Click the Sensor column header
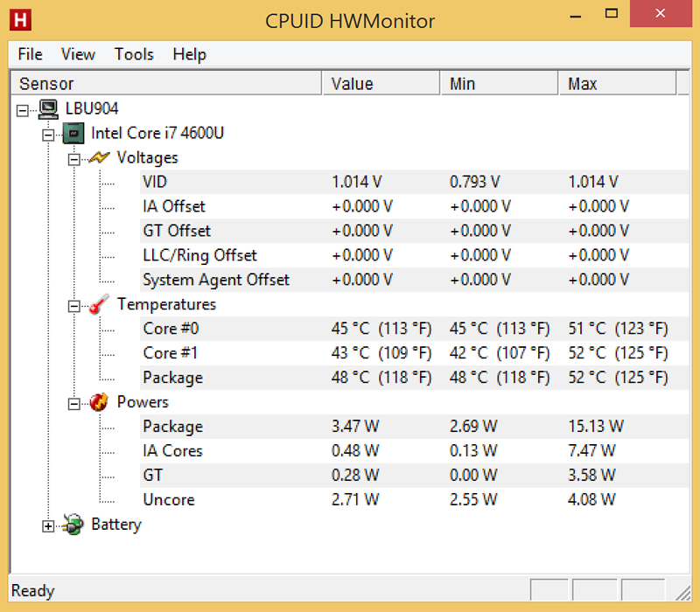700x612 pixels. 166,83
